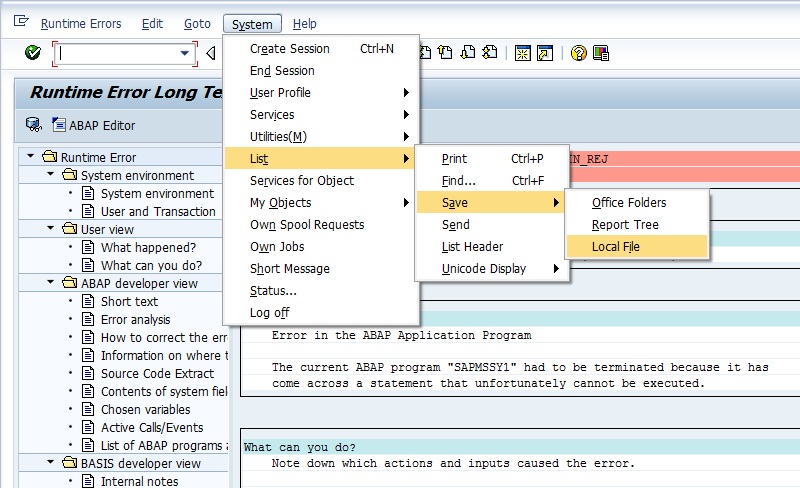This screenshot has height=488, width=800.
Task: Click the customize local layout icon
Action: (601, 53)
